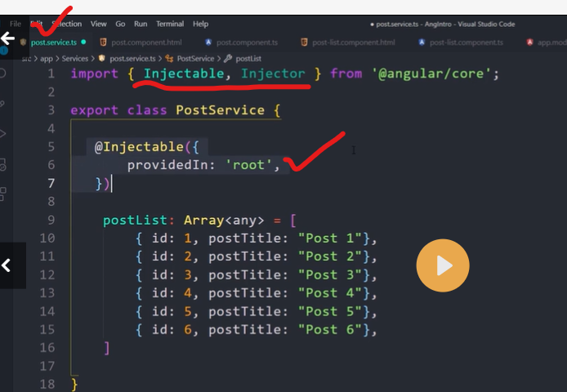The width and height of the screenshot is (567, 392).
Task: Click the postList breadcrumb symbol
Action: 249,59
